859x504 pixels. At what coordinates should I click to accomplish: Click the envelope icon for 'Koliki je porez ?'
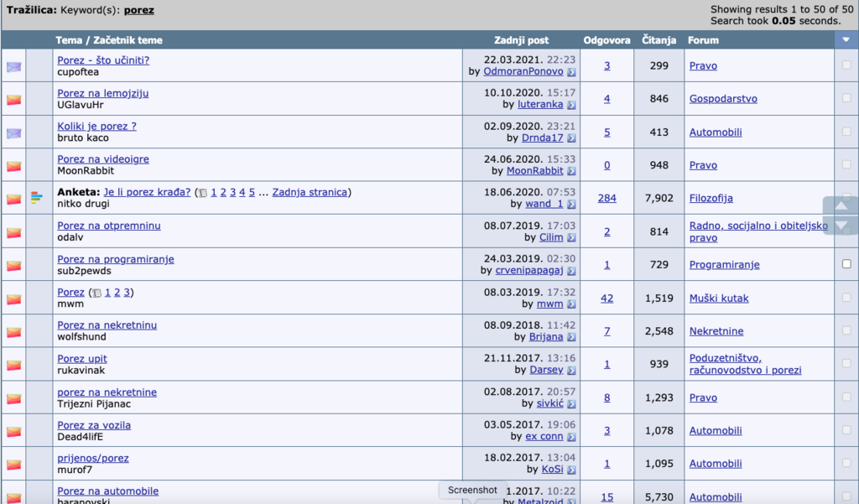[x=13, y=133]
